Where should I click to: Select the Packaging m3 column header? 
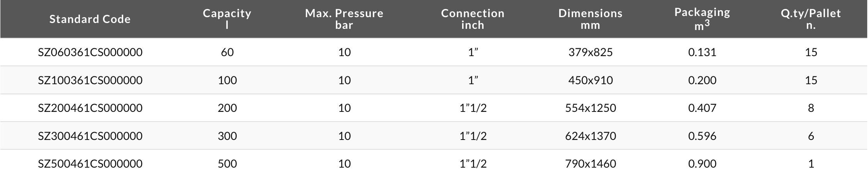point(702,19)
